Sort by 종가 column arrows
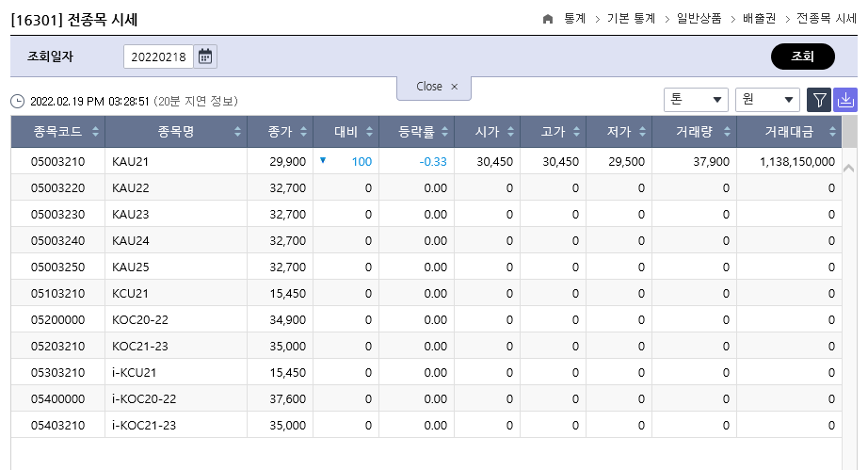 click(x=303, y=132)
